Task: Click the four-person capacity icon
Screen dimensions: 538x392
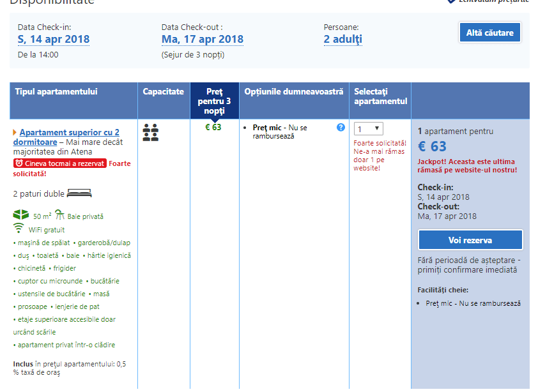Action: (x=151, y=132)
